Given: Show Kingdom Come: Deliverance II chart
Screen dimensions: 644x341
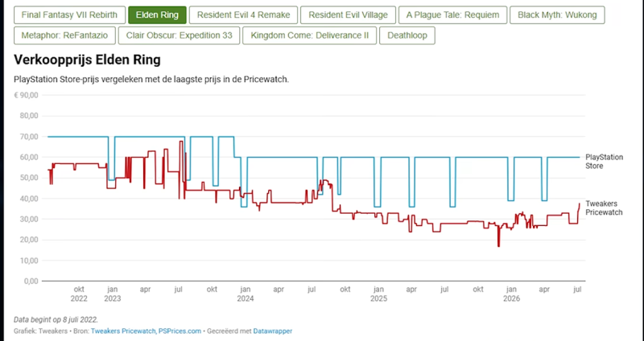Looking at the screenshot, I should pyautogui.click(x=310, y=35).
